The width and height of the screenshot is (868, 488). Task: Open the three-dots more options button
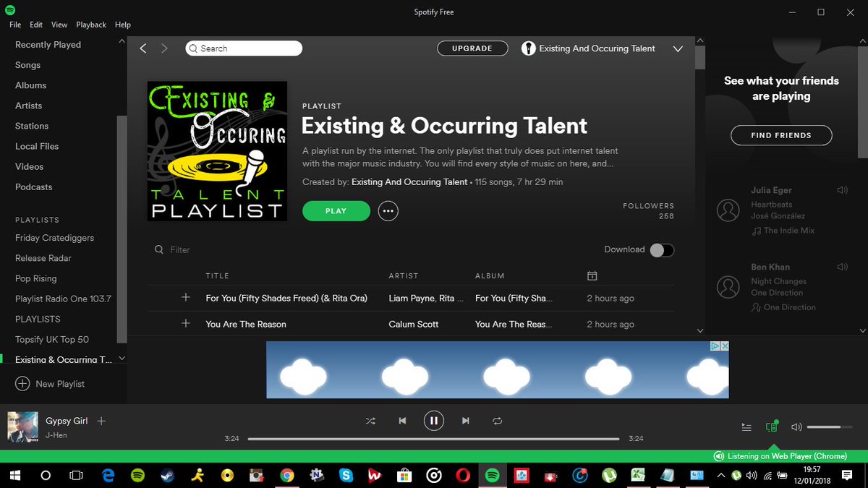[388, 211]
